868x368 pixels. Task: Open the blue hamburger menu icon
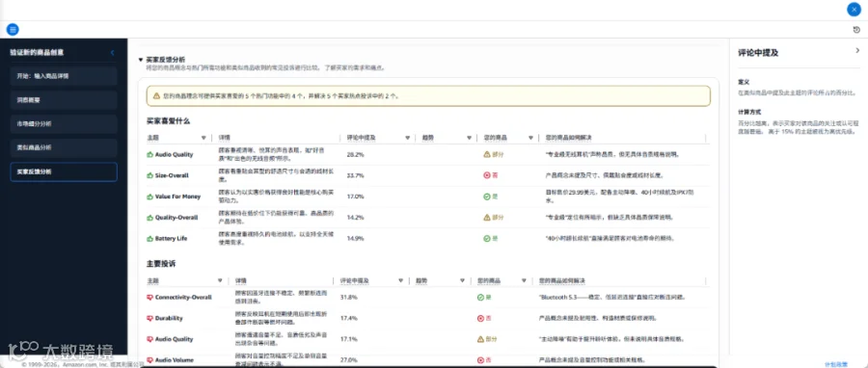tap(13, 29)
